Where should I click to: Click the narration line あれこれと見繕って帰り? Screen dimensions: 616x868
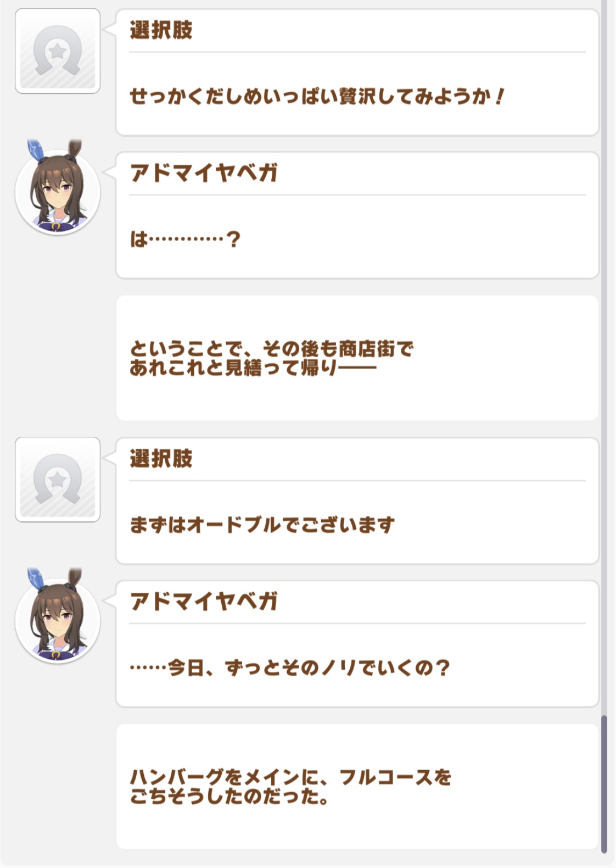click(253, 368)
